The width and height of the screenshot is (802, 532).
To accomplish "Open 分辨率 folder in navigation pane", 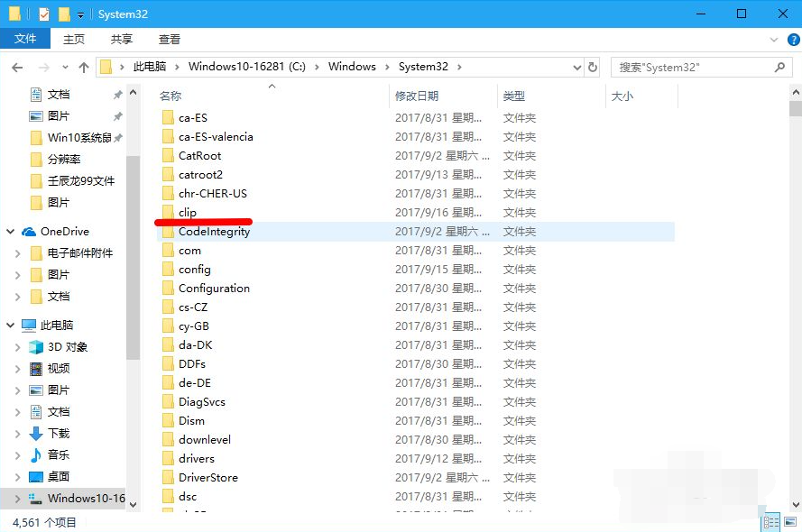I will 64,160.
